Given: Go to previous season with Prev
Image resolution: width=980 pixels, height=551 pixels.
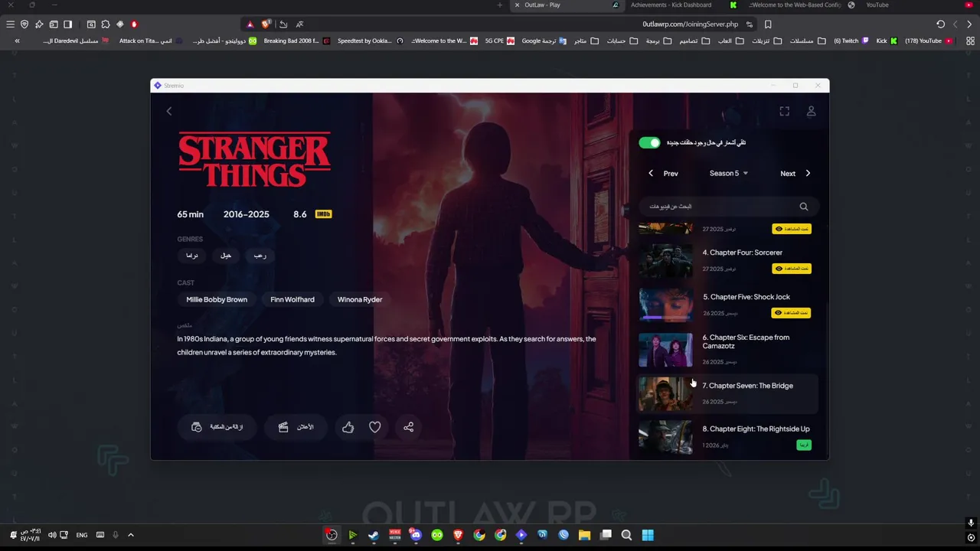Looking at the screenshot, I should pyautogui.click(x=663, y=173).
